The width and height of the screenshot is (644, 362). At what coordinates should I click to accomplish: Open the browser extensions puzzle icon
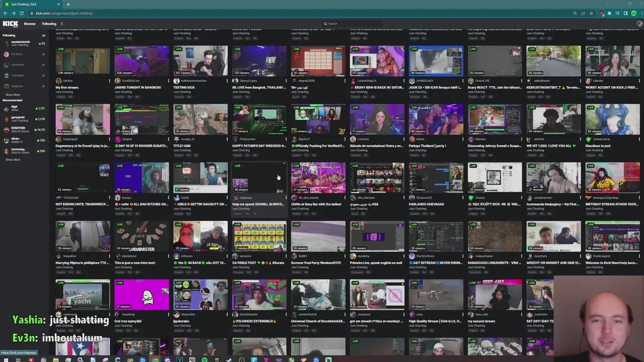[609, 14]
